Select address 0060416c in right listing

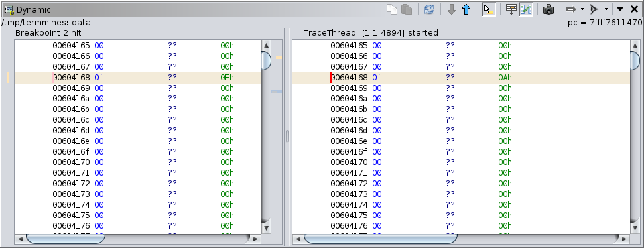(349, 120)
